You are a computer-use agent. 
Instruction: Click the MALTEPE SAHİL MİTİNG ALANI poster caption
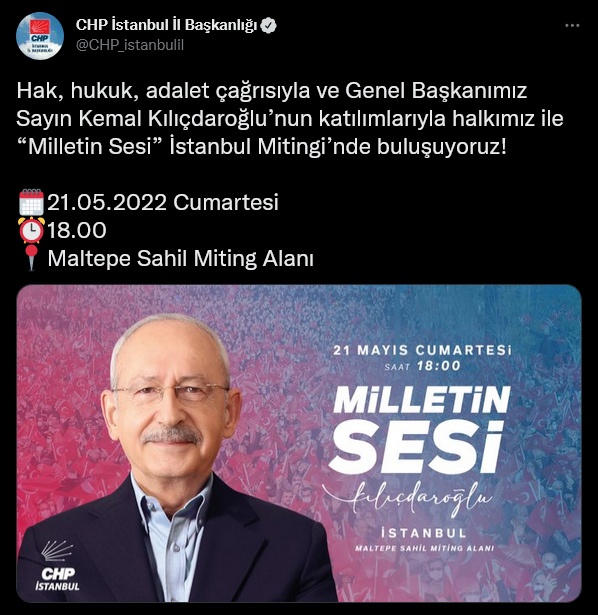coord(424,548)
